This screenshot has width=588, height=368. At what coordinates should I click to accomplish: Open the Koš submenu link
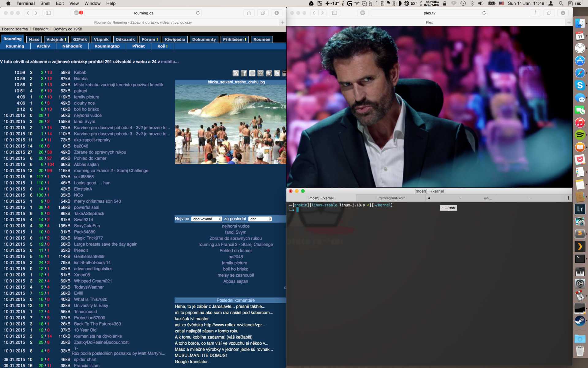[162, 46]
